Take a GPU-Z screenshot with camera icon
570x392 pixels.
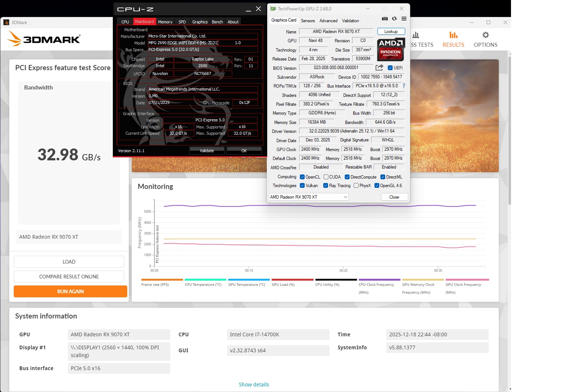click(x=385, y=19)
